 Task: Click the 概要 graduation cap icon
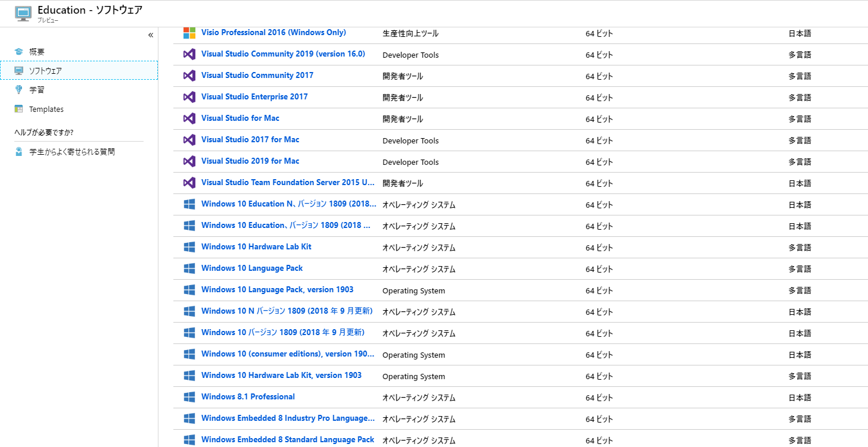coord(18,52)
